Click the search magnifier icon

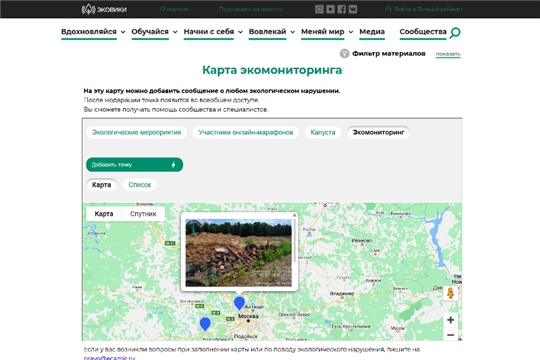(455, 33)
